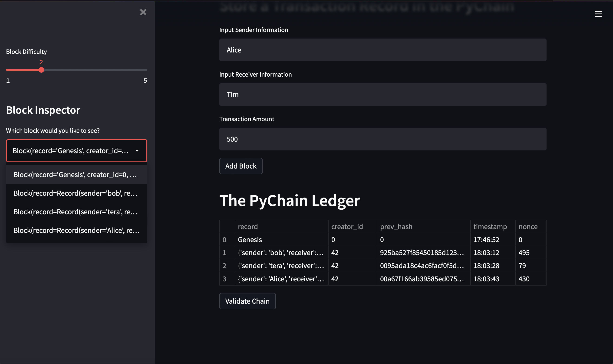This screenshot has height=364, width=613.
Task: Focus the Input Receiver Information field containing Tim
Action: 382,94
